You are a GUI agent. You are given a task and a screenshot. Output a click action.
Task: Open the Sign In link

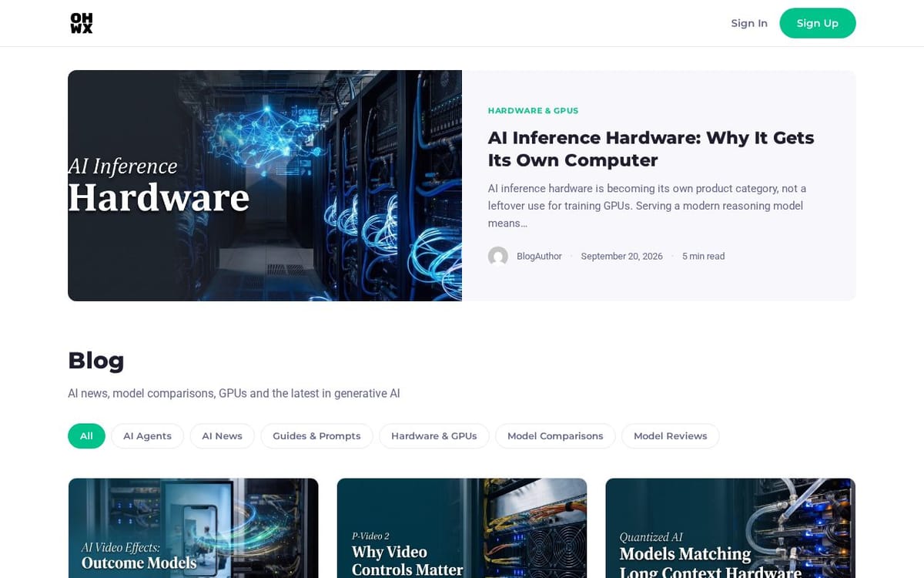click(x=749, y=23)
